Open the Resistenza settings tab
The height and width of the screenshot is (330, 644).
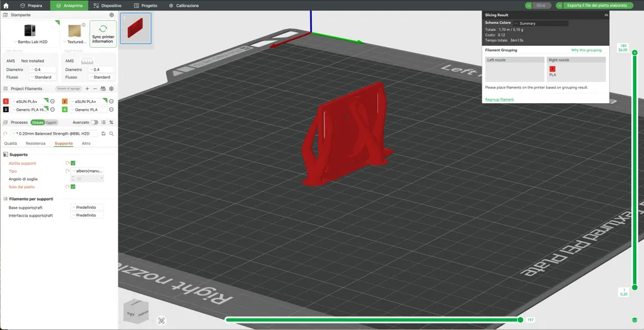pyautogui.click(x=35, y=144)
